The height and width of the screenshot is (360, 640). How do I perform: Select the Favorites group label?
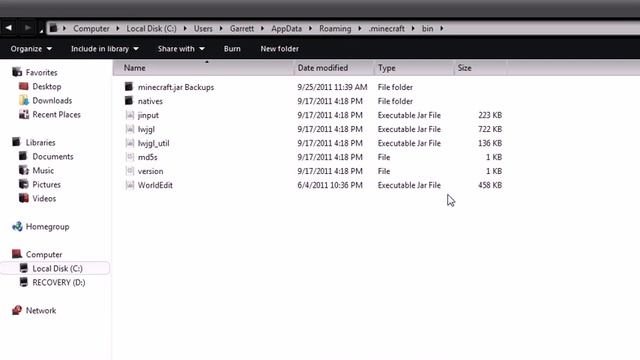tap(42, 73)
